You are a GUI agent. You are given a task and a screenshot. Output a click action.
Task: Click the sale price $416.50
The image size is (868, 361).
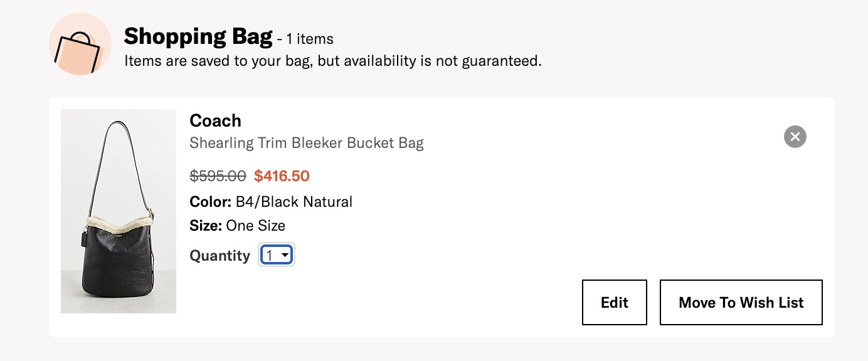point(282,176)
